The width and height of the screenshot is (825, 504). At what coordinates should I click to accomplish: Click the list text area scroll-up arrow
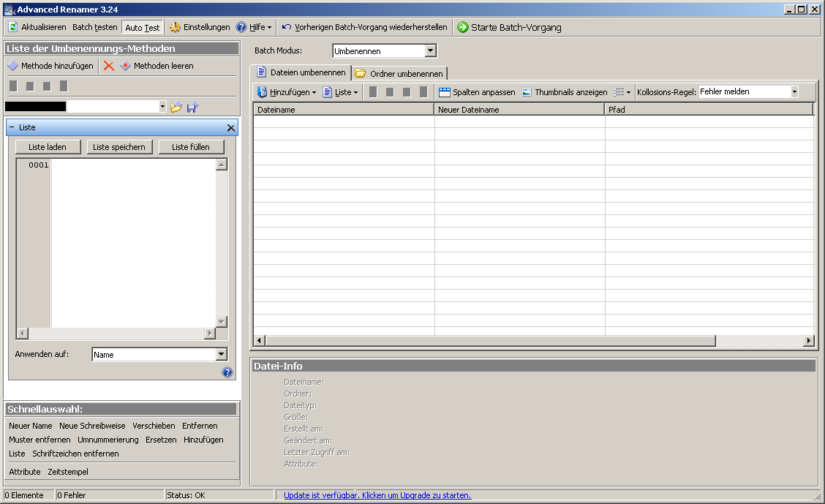[x=222, y=165]
